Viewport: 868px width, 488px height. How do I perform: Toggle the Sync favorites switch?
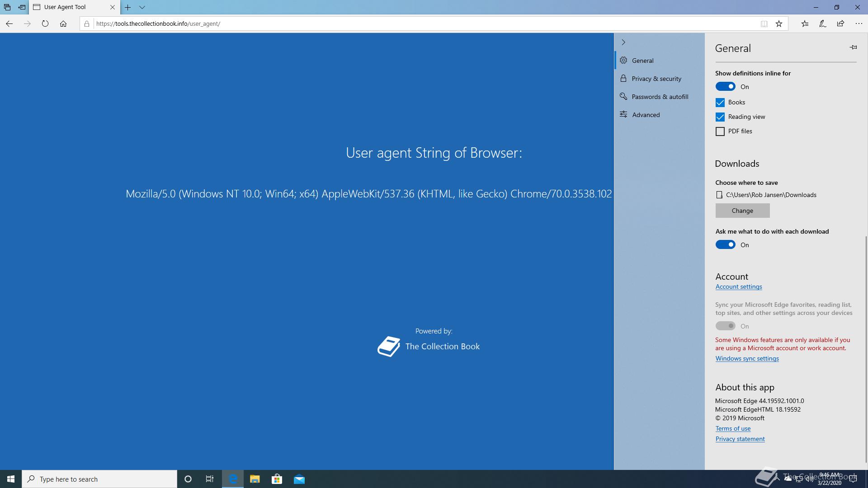pyautogui.click(x=725, y=326)
